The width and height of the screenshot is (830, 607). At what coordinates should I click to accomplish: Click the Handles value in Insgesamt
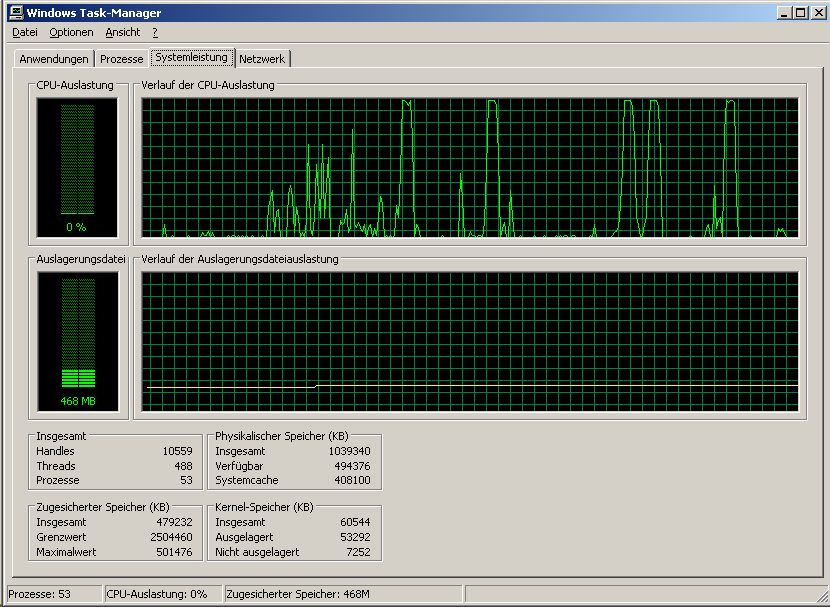pyautogui.click(x=177, y=451)
